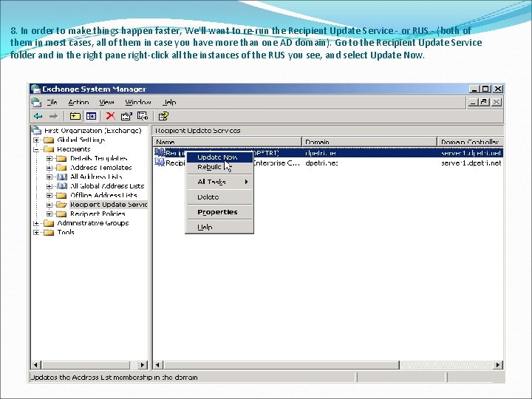Viewport: 532px width, 399px height.
Task: Click the Help toolbar icon
Action: coord(163,116)
